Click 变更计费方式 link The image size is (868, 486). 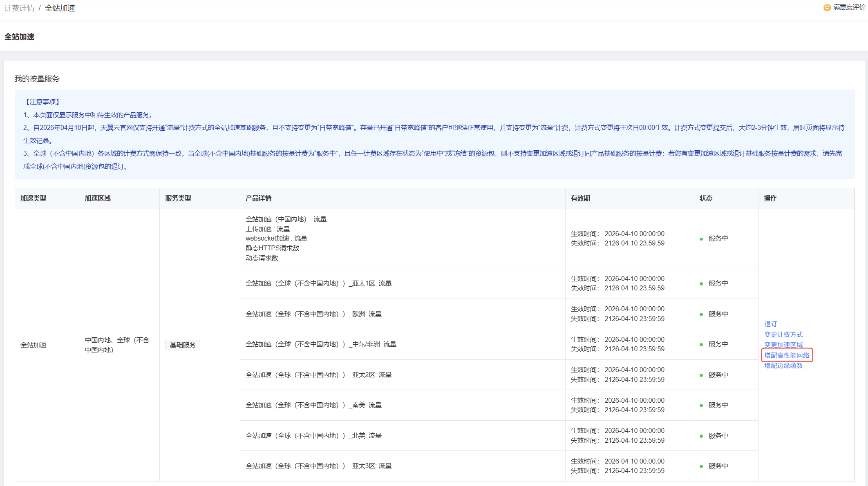click(783, 334)
